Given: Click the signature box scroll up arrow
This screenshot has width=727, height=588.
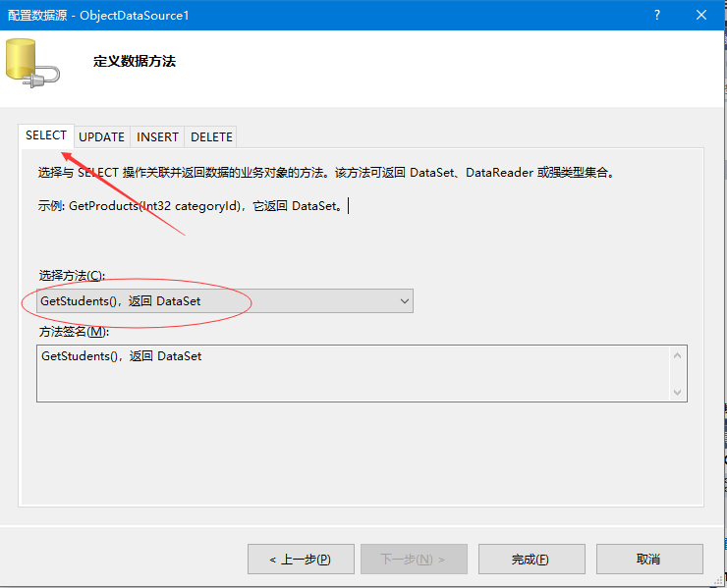Looking at the screenshot, I should pos(677,355).
